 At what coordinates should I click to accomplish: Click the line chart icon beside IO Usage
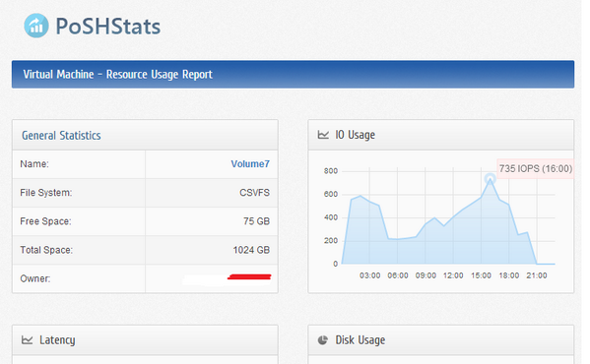323,135
